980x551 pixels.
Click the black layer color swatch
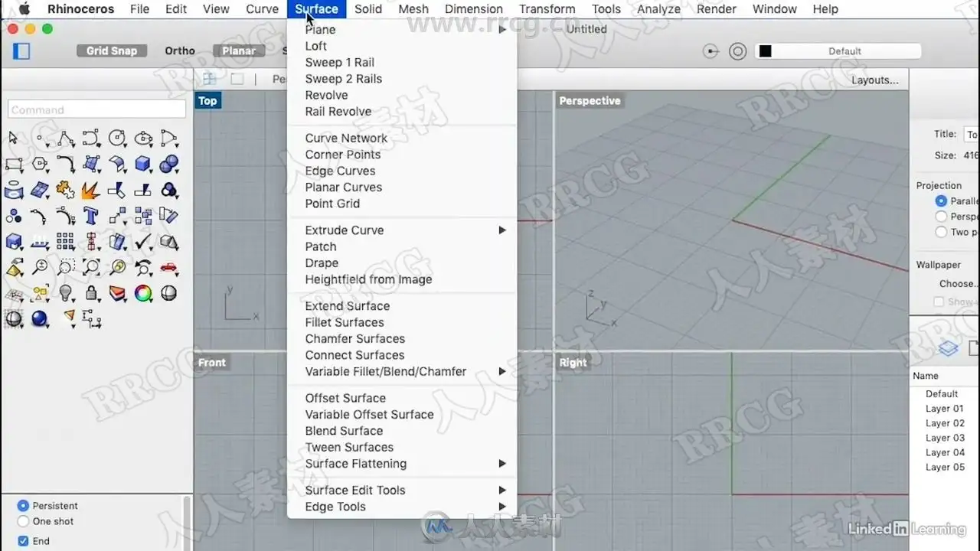[765, 51]
